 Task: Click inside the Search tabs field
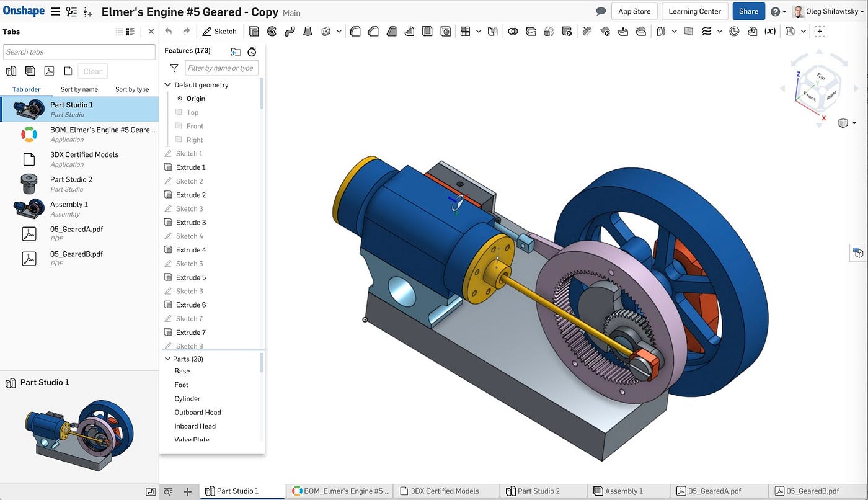(79, 52)
